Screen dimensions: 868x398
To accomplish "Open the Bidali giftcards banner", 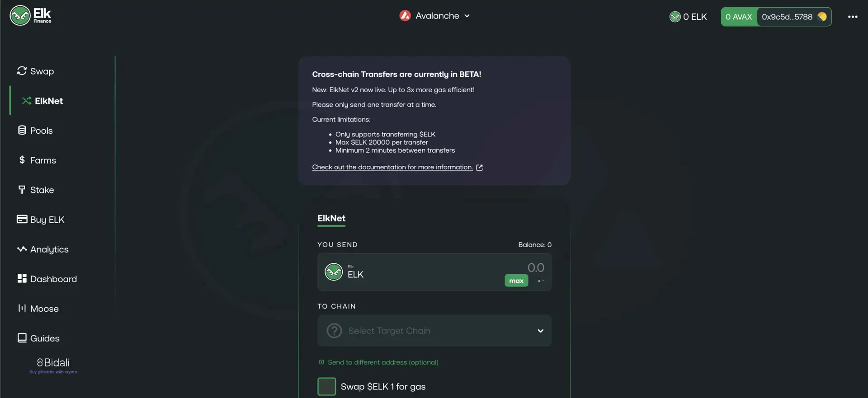I will (53, 365).
